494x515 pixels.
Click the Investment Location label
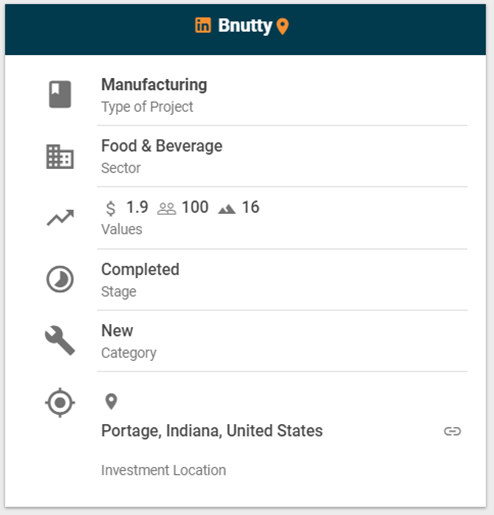coord(164,470)
